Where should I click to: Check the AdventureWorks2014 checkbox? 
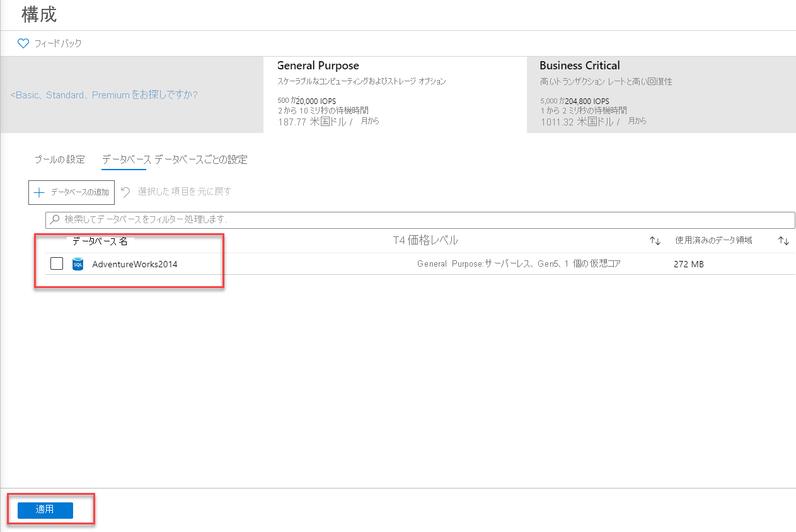57,263
